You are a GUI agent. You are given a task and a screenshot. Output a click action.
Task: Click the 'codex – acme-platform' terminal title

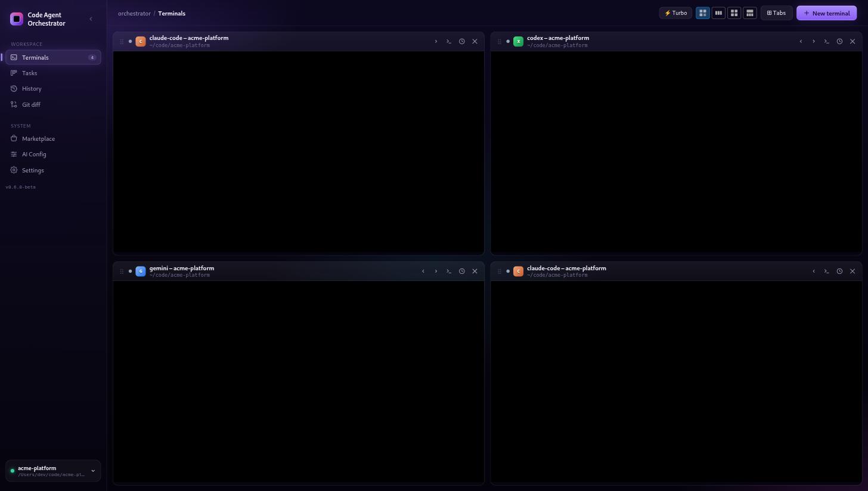558,38
